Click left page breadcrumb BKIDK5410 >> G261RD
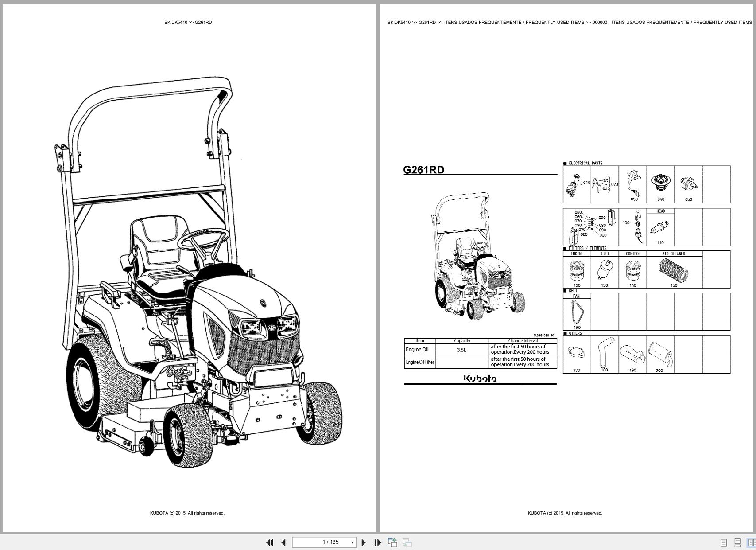Image resolution: width=756 pixels, height=550 pixels. click(x=188, y=22)
